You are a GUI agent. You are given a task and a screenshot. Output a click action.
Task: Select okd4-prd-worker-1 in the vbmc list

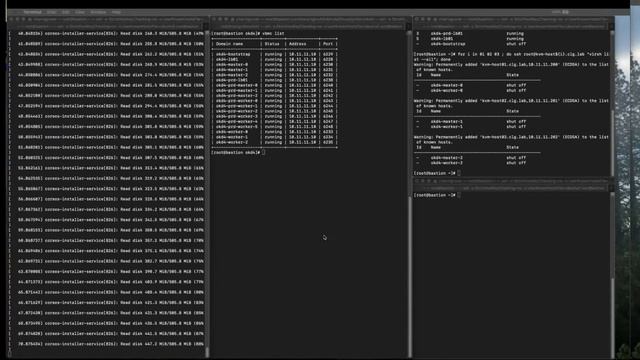(x=237, y=106)
